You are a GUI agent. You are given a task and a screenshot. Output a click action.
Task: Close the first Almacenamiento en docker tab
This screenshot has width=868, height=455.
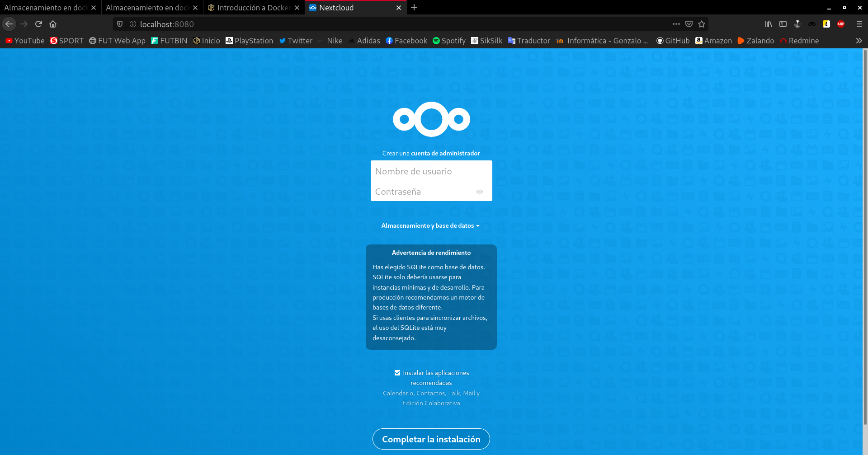pos(94,8)
